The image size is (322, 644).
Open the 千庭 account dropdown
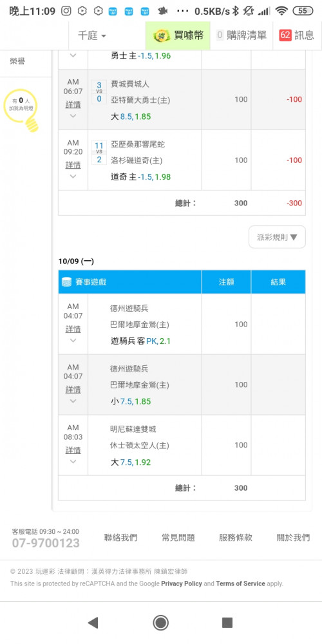point(92,35)
